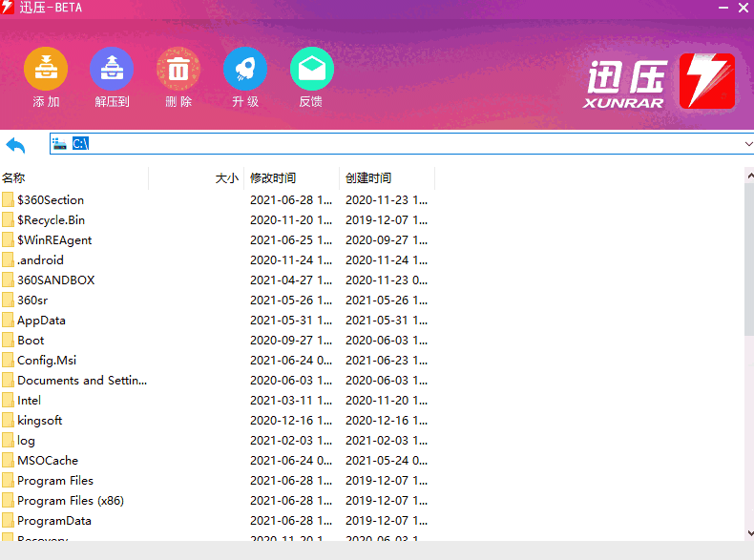Click the 解压到 (Extract to) icon
Image resolution: width=754 pixels, height=560 pixels.
click(x=112, y=70)
